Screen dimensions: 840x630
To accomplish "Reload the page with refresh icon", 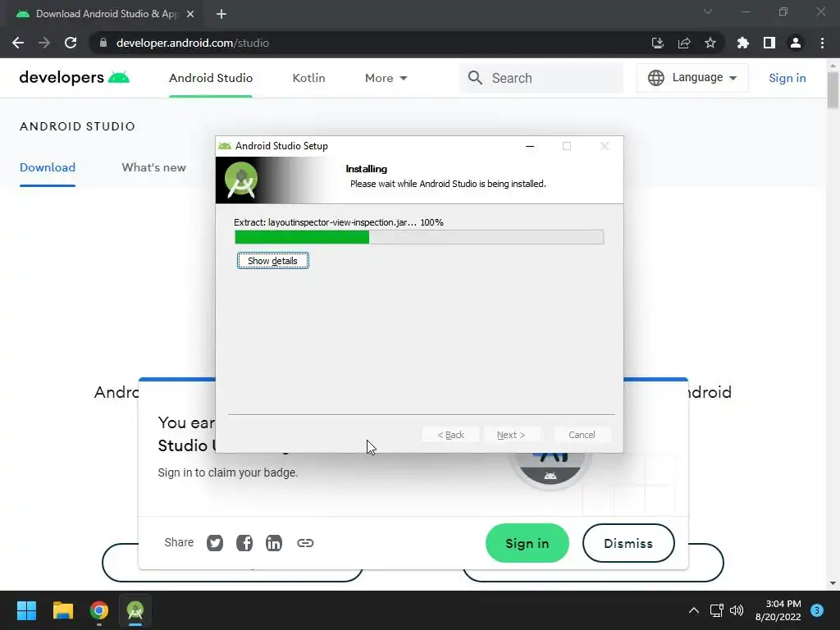I will pos(71,43).
